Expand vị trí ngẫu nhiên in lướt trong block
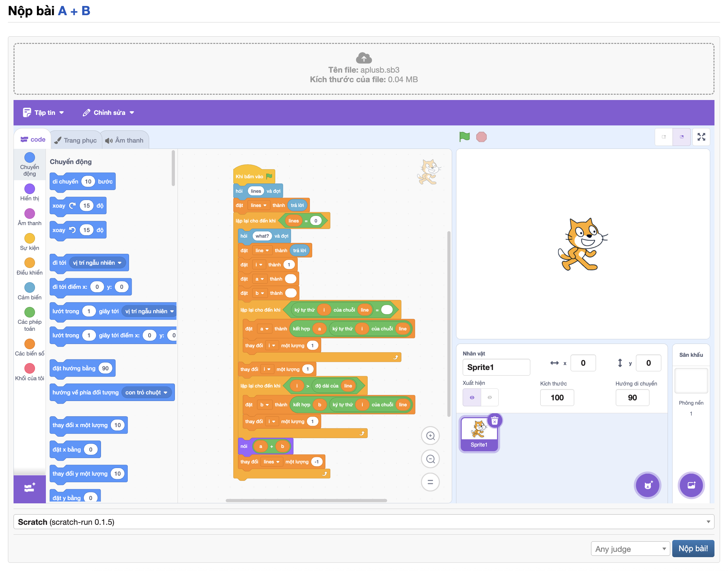 (x=149, y=311)
